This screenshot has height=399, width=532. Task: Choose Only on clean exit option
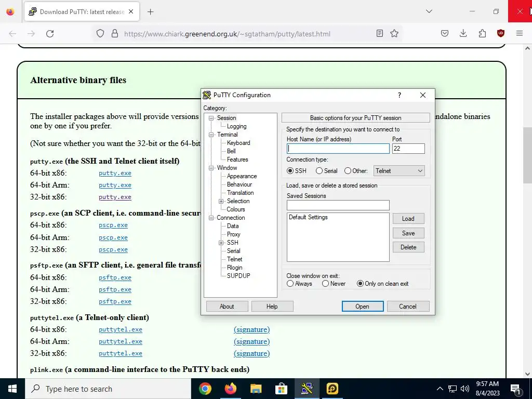point(361,283)
